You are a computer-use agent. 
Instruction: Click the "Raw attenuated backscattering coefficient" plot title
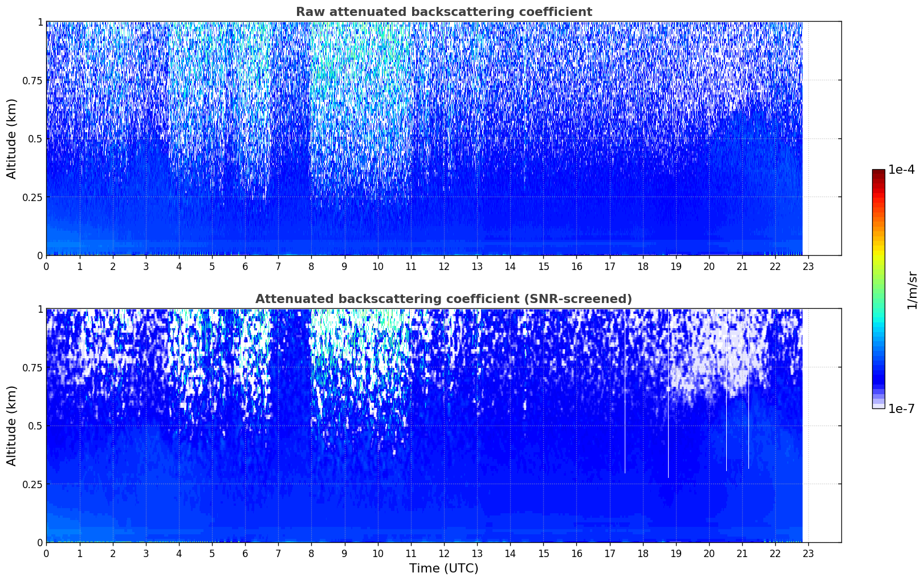click(443, 12)
